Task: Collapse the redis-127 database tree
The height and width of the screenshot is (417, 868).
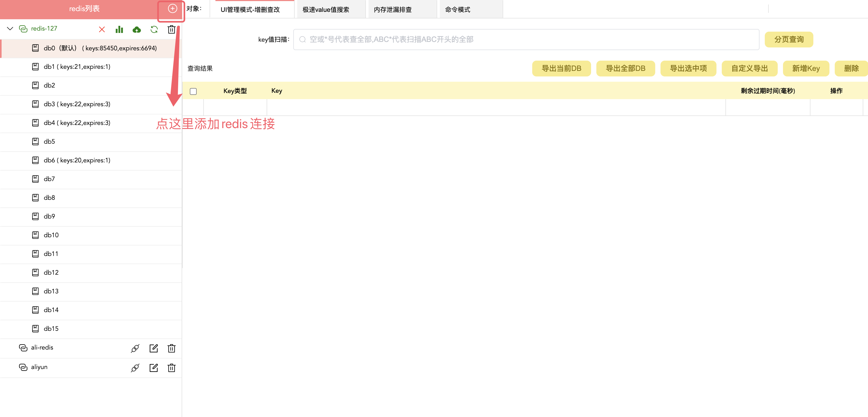Action: coord(10,29)
